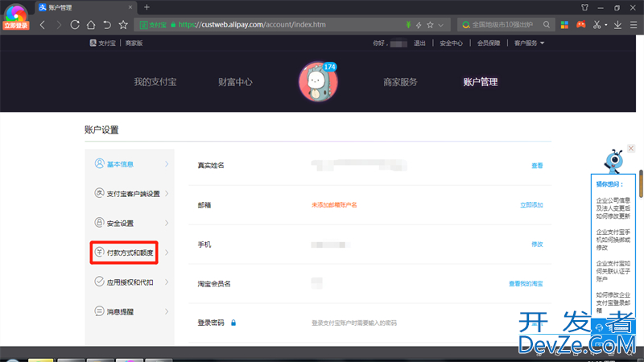Click the URL in the address bar
Image resolution: width=644 pixels, height=362 pixels.
(x=252, y=25)
